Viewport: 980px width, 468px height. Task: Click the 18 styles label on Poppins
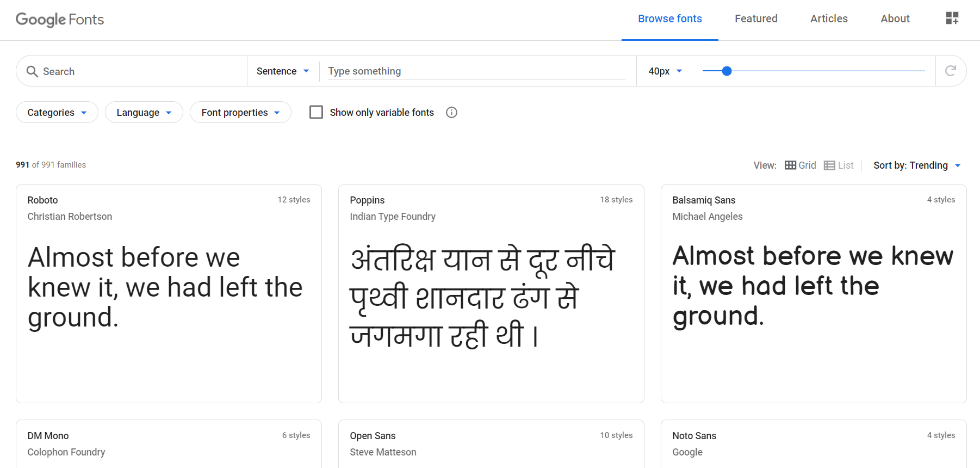tap(616, 200)
